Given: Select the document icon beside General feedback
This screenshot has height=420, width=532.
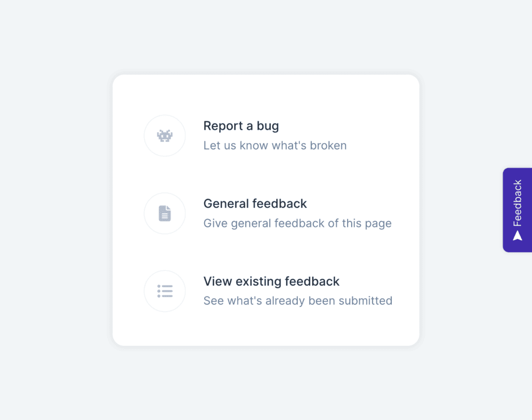Looking at the screenshot, I should [x=165, y=213].
